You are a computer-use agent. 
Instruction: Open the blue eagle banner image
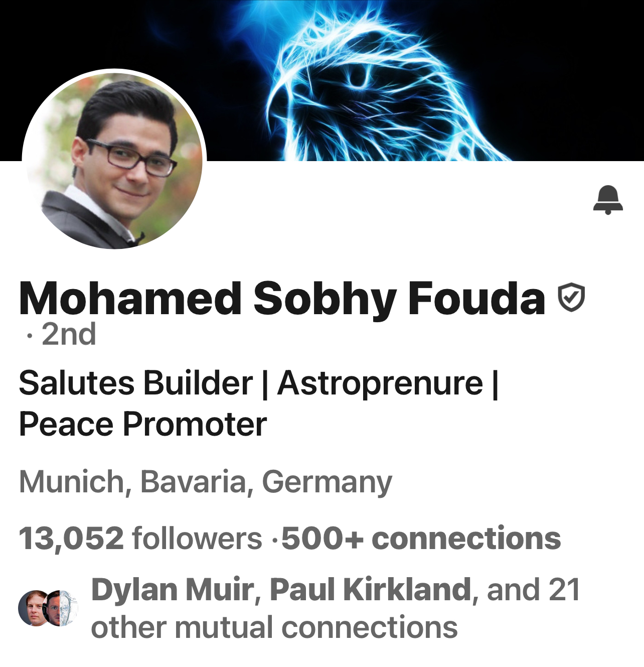(322, 80)
